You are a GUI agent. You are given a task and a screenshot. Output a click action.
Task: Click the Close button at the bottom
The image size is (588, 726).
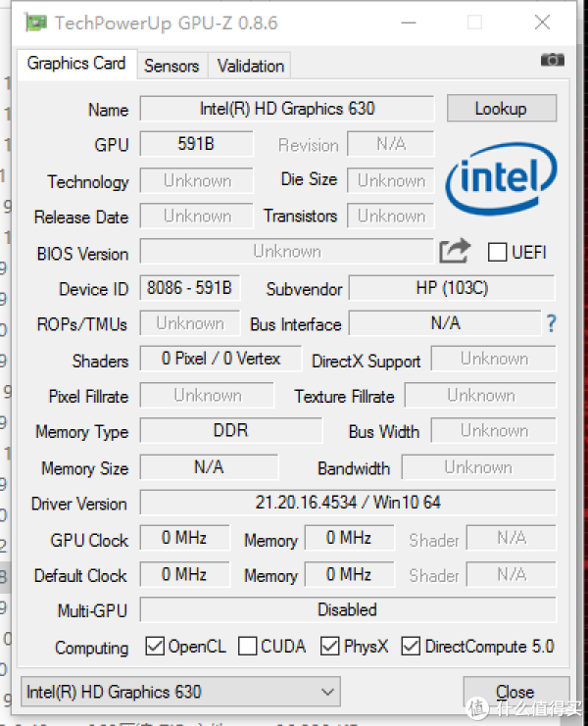(x=515, y=692)
